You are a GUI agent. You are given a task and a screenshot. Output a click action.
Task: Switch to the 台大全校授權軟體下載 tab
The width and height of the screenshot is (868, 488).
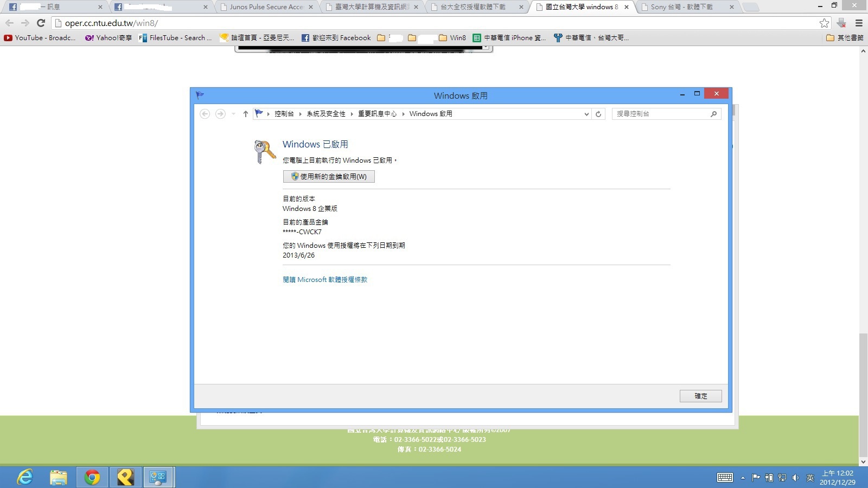tap(477, 7)
